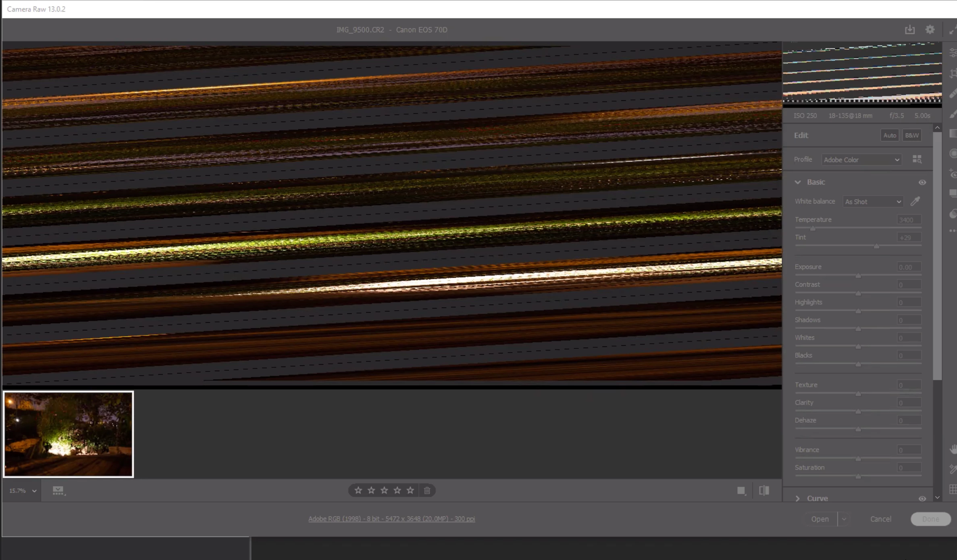957x560 pixels.
Task: Open the White balance As Shot dropdown
Action: click(x=873, y=202)
